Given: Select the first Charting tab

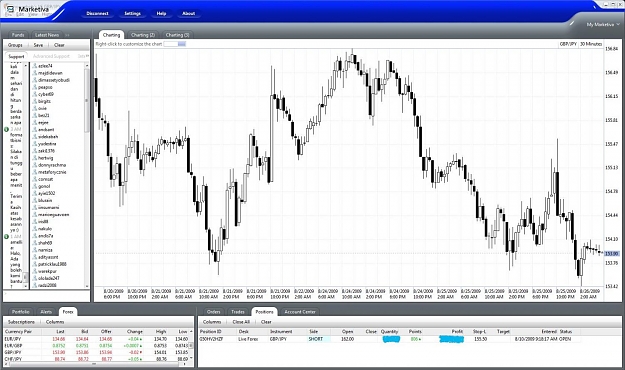Looking at the screenshot, I should click(111, 35).
